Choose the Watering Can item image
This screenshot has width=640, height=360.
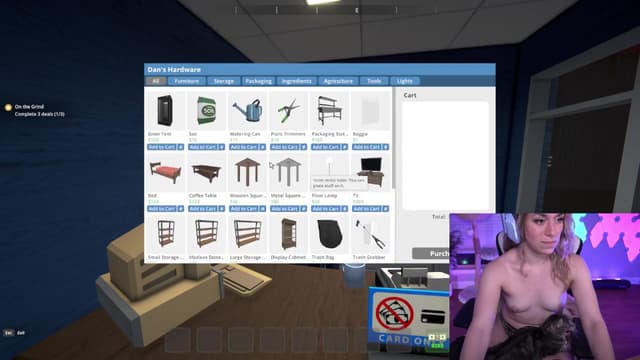click(x=247, y=111)
